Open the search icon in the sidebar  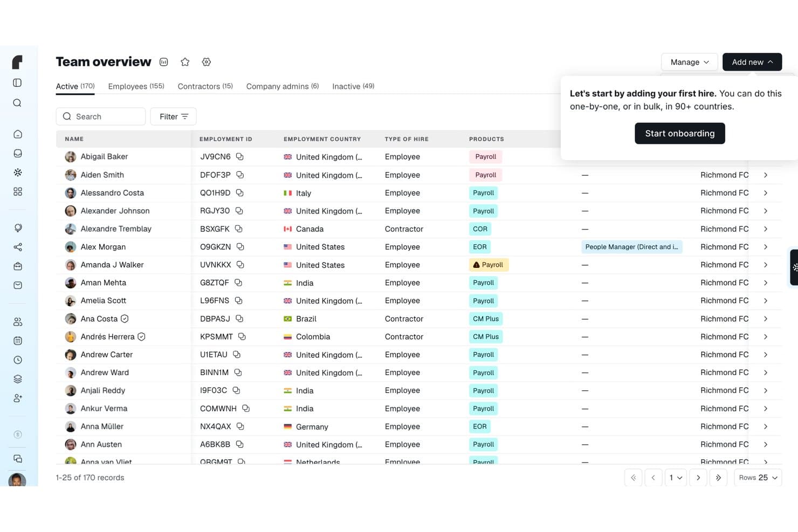point(17,103)
